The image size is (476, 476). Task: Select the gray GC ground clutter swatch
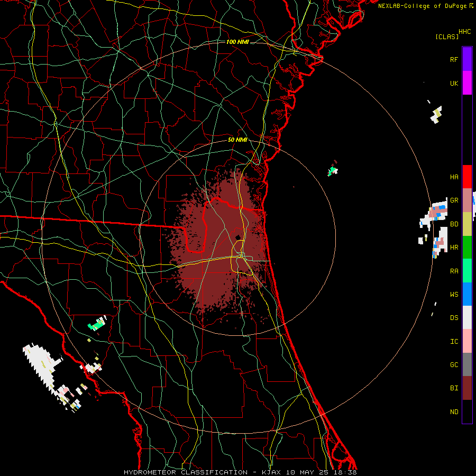(x=467, y=364)
